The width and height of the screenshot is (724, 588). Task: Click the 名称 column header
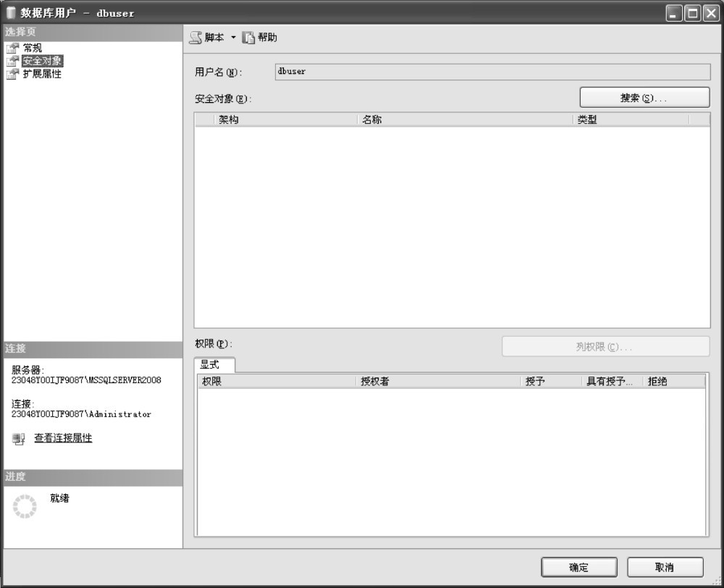(x=464, y=120)
